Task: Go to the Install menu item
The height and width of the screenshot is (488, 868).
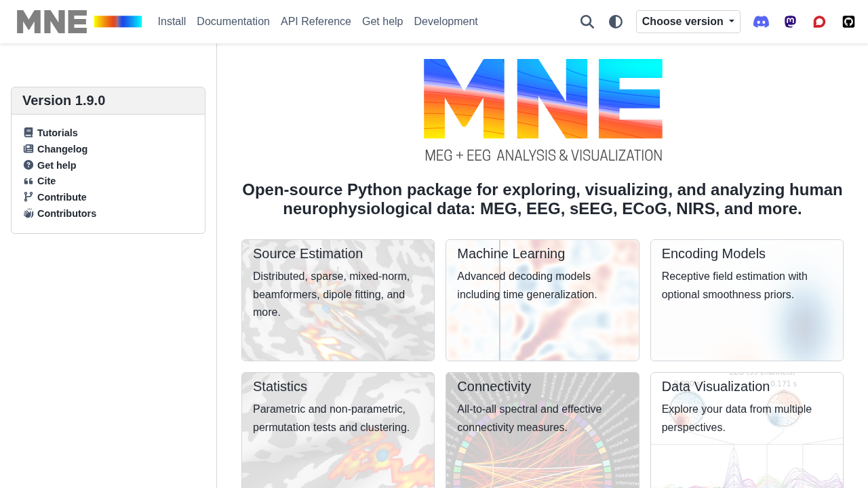Action: click(x=172, y=22)
